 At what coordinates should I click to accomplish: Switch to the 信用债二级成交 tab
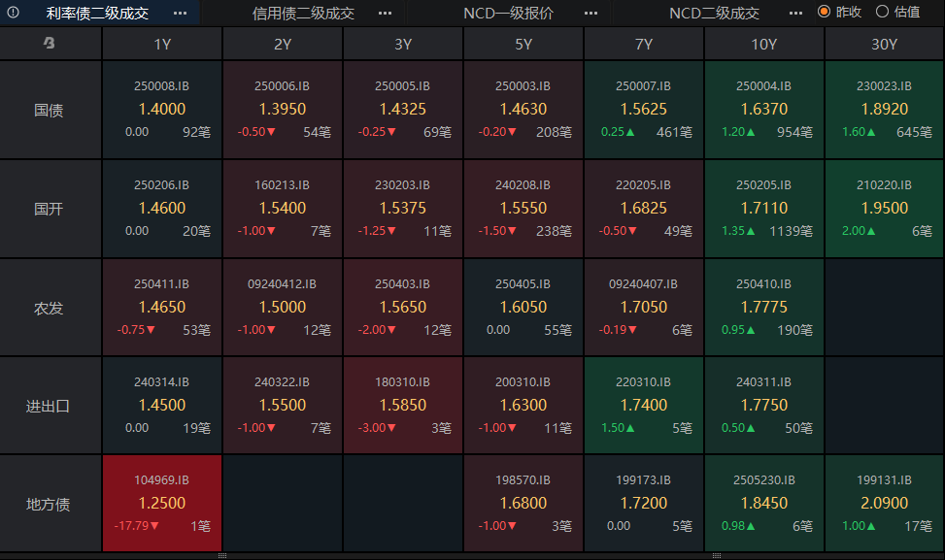pyautogui.click(x=303, y=13)
